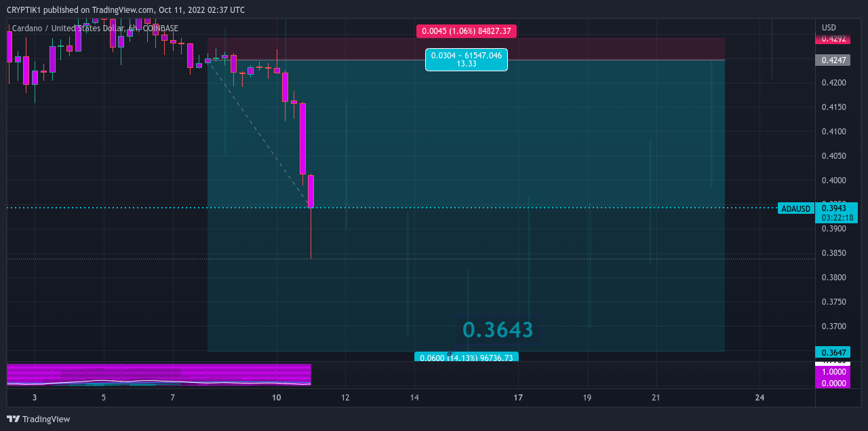Click date 5 on the time axis
868x431 pixels.
tap(104, 398)
